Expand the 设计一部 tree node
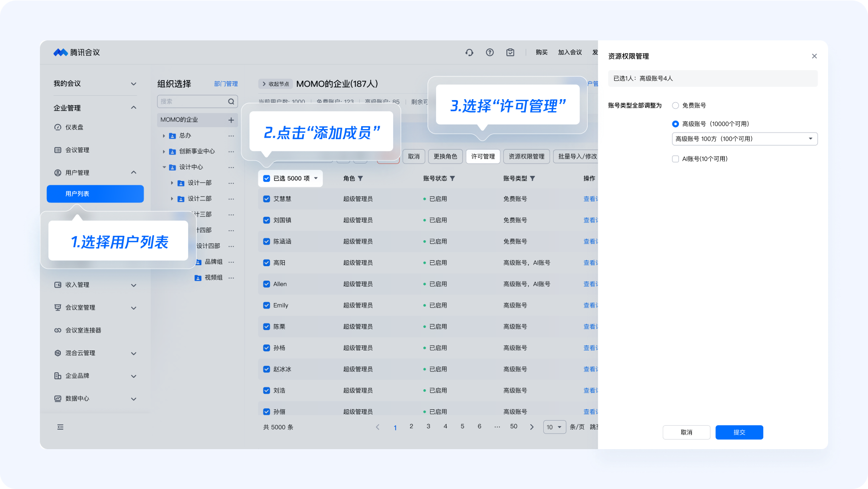The image size is (868, 489). [172, 183]
